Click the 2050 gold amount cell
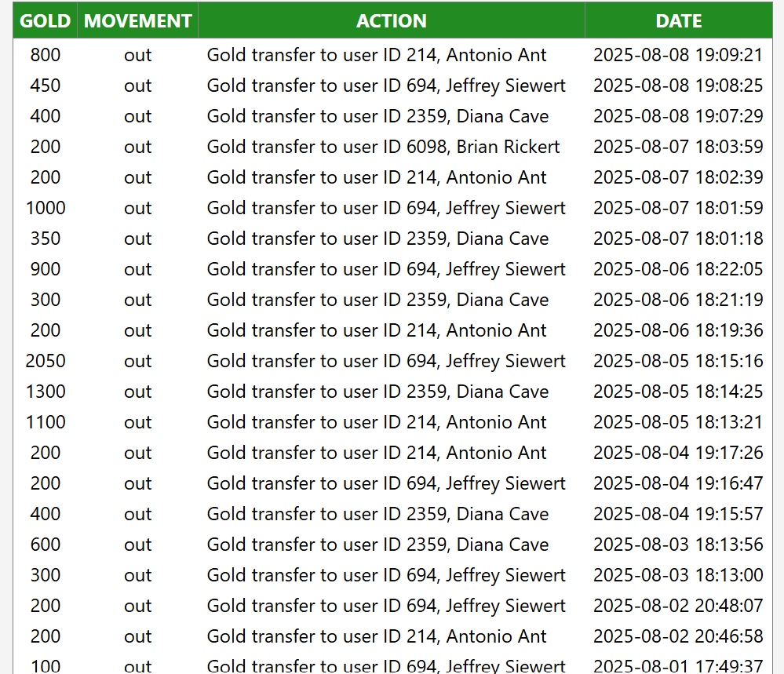 pyautogui.click(x=46, y=361)
